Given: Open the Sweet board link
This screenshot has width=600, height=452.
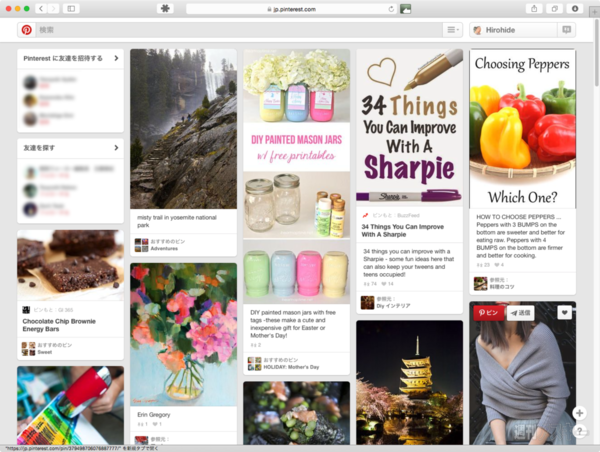Looking at the screenshot, I should pos(45,352).
